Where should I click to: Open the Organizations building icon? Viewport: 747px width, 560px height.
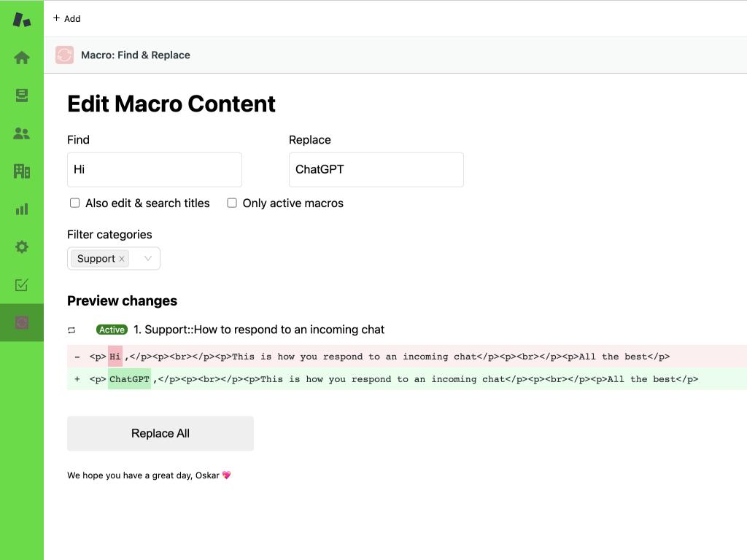pyautogui.click(x=22, y=171)
